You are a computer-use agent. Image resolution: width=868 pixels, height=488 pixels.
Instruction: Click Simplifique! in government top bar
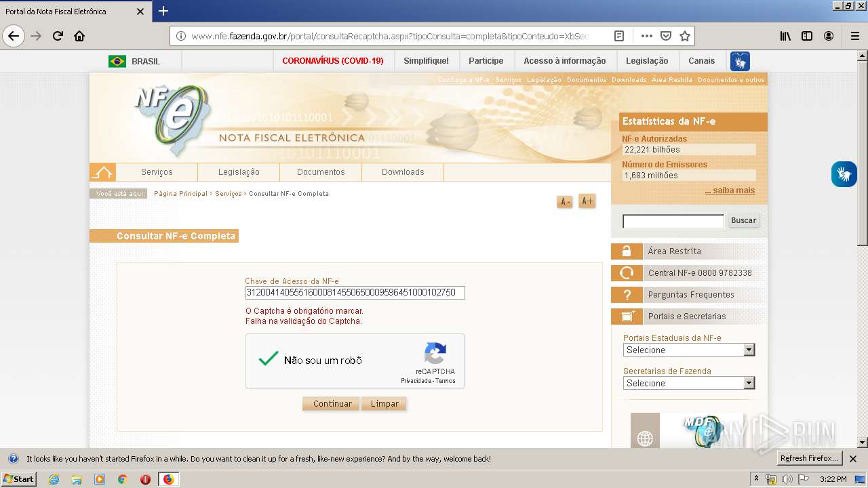[x=426, y=61]
